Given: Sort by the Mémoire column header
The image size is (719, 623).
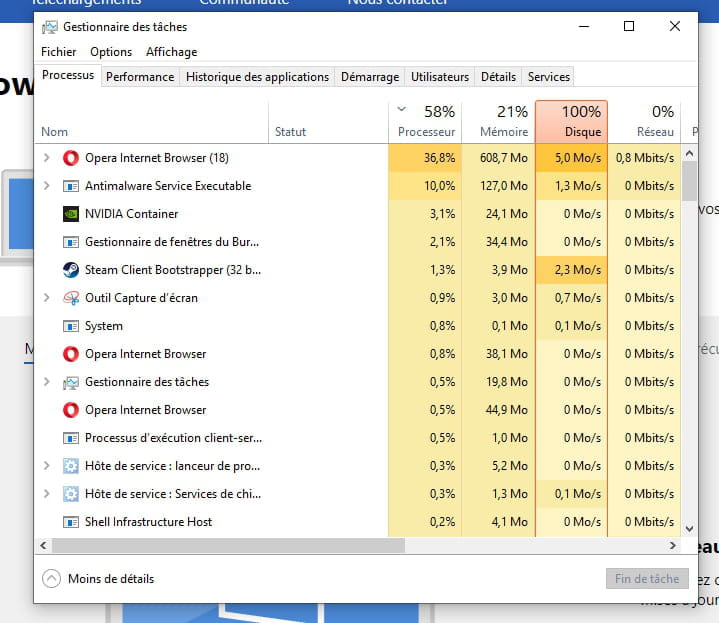Looking at the screenshot, I should [498, 122].
